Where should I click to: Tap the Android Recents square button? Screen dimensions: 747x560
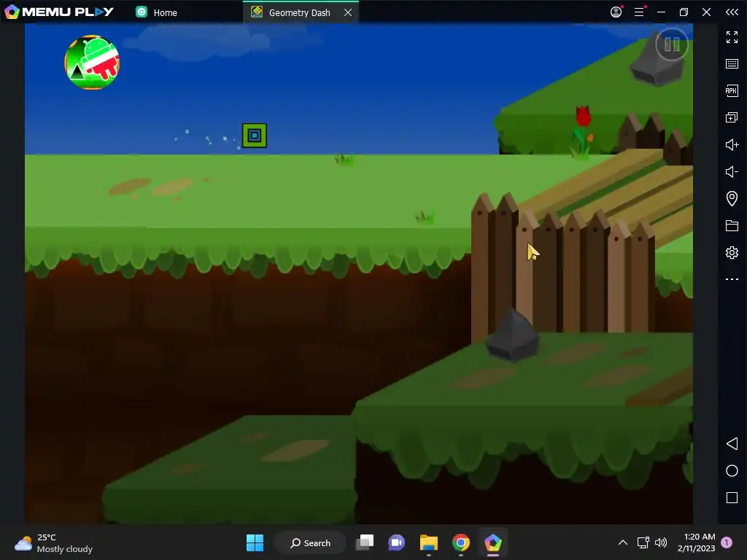pyautogui.click(x=732, y=497)
